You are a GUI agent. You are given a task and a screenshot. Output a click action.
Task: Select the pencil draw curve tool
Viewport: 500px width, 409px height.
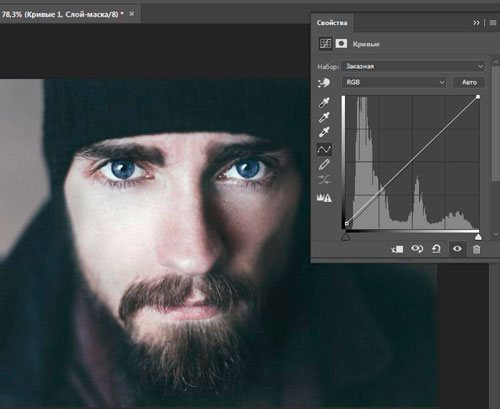tap(324, 165)
